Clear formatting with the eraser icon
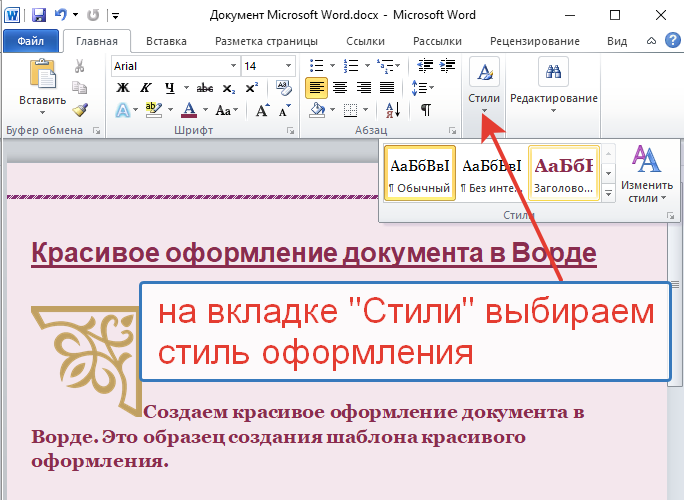The image size is (684, 500). [x=284, y=88]
